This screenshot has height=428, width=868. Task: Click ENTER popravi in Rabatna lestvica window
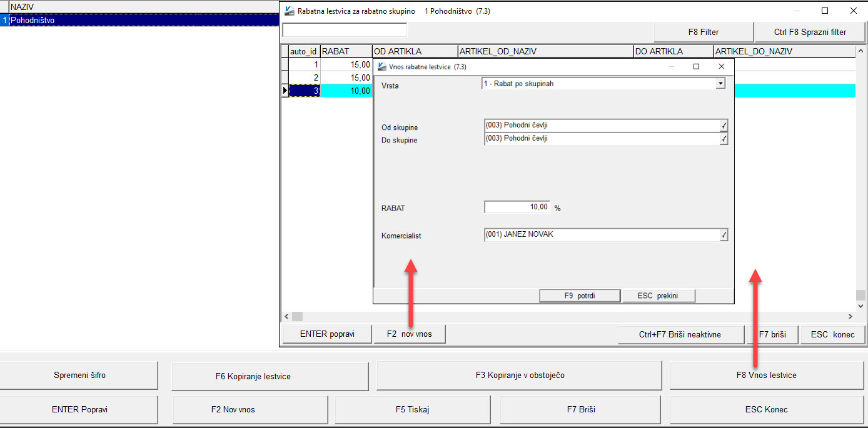(x=327, y=334)
